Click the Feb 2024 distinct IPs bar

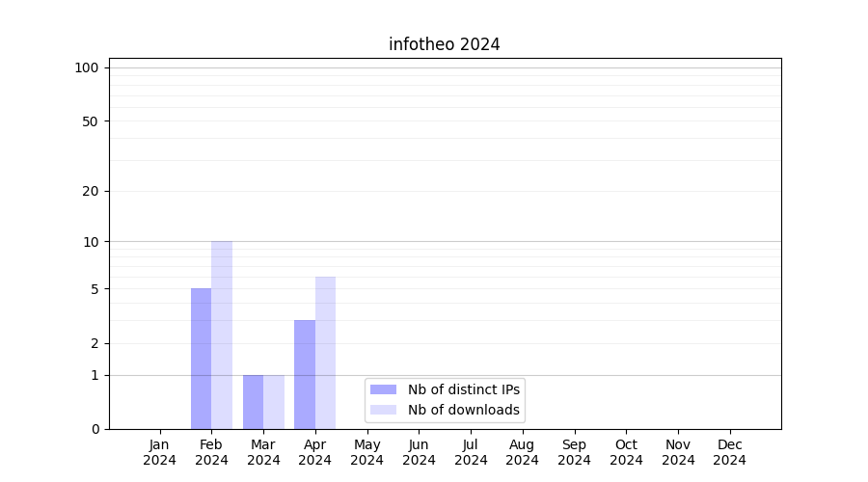click(201, 359)
